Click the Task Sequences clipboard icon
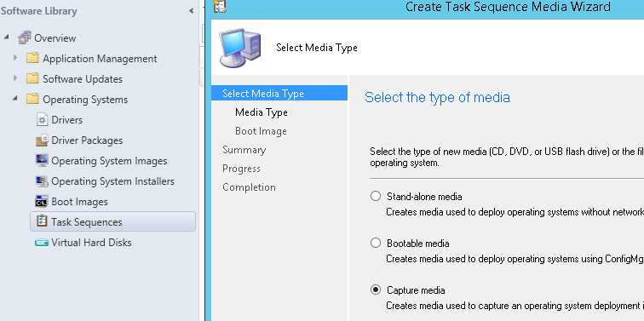The width and height of the screenshot is (644, 321). (x=42, y=221)
